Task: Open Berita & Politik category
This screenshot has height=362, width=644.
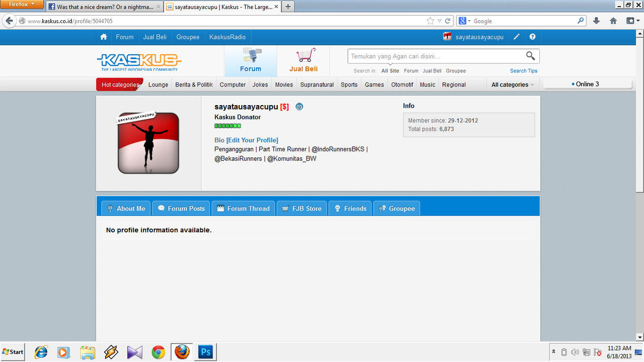Action: pyautogui.click(x=194, y=84)
